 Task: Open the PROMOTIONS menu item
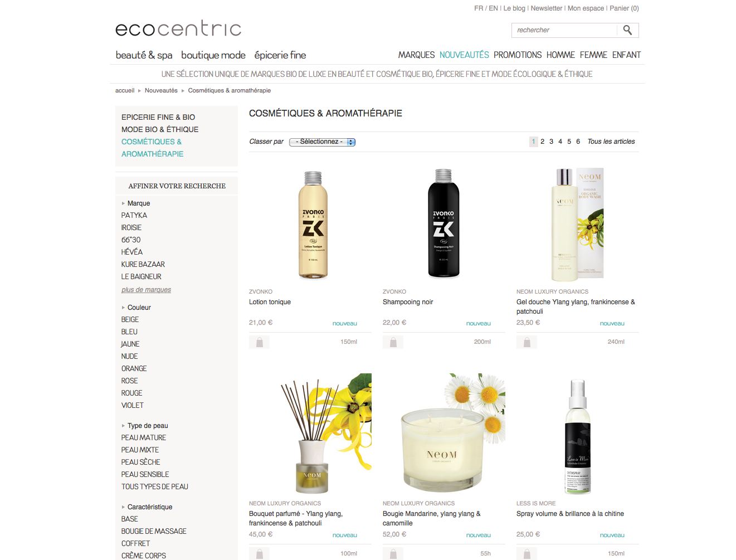518,55
